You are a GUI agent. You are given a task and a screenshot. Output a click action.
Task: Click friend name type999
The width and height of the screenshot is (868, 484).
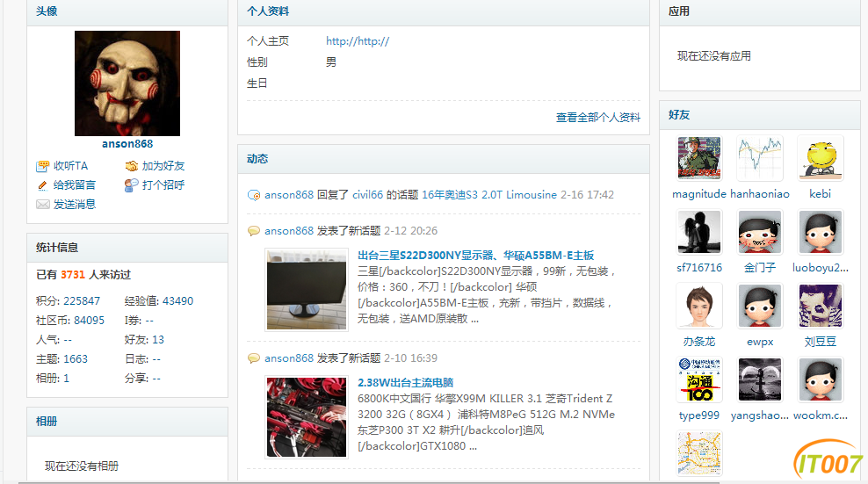coord(699,415)
